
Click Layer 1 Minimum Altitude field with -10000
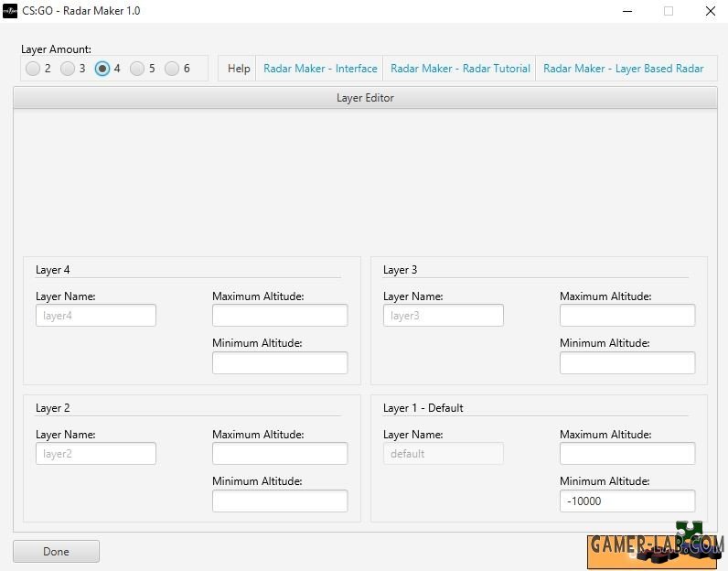coord(627,501)
